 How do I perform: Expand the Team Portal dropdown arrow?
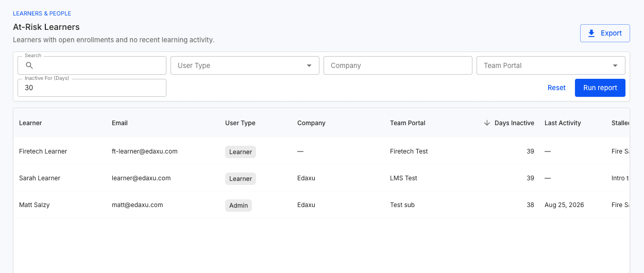(x=615, y=65)
